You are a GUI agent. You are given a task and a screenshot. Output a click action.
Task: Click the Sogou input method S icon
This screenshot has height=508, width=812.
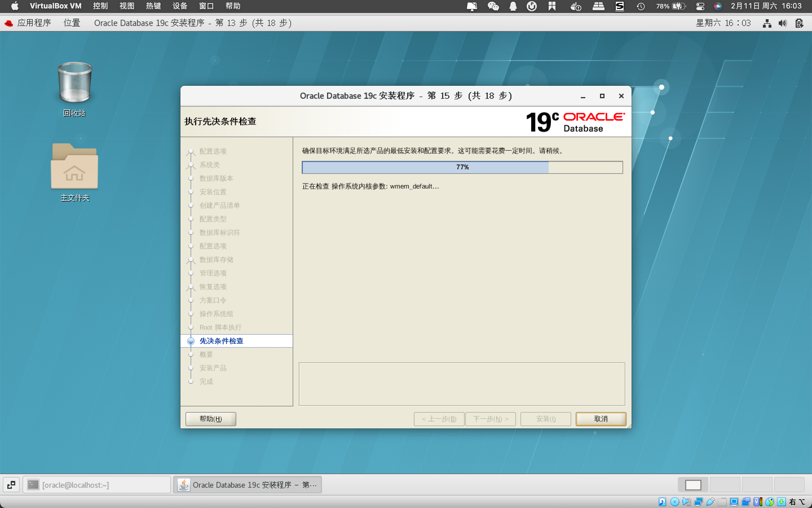coord(619,6)
